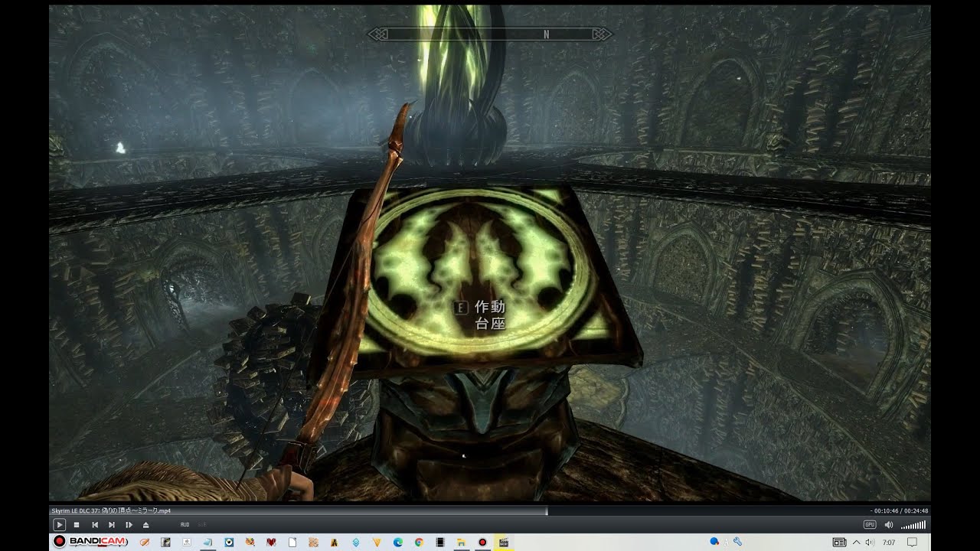Open Microsoft Edge from the taskbar

pyautogui.click(x=398, y=542)
